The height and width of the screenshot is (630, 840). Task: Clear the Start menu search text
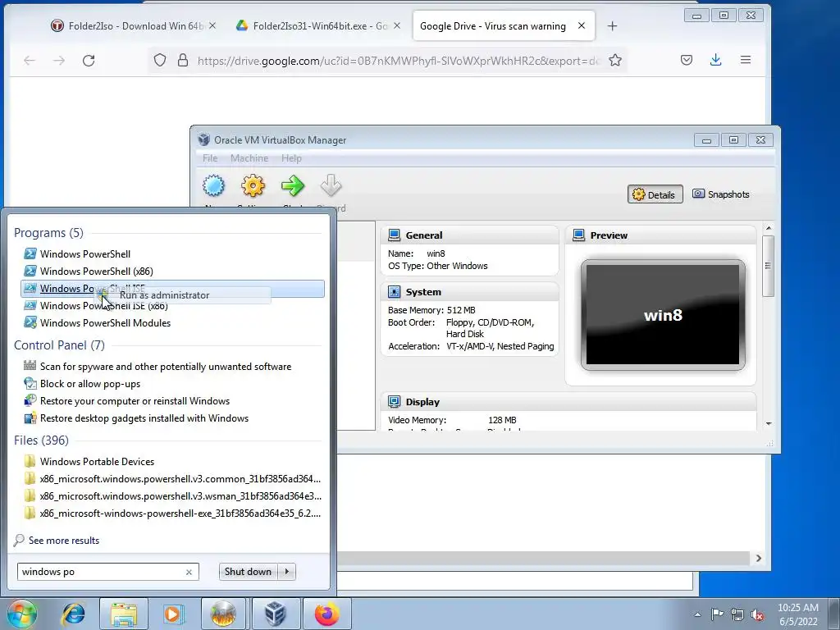189,572
